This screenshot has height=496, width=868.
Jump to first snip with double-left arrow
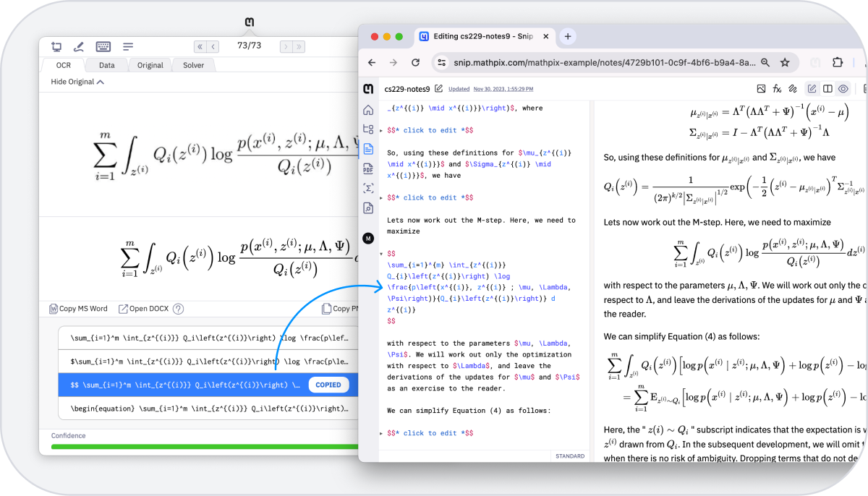(200, 46)
